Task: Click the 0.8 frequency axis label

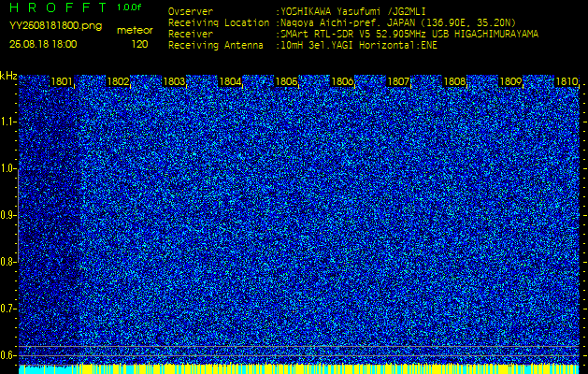Action: [7, 262]
